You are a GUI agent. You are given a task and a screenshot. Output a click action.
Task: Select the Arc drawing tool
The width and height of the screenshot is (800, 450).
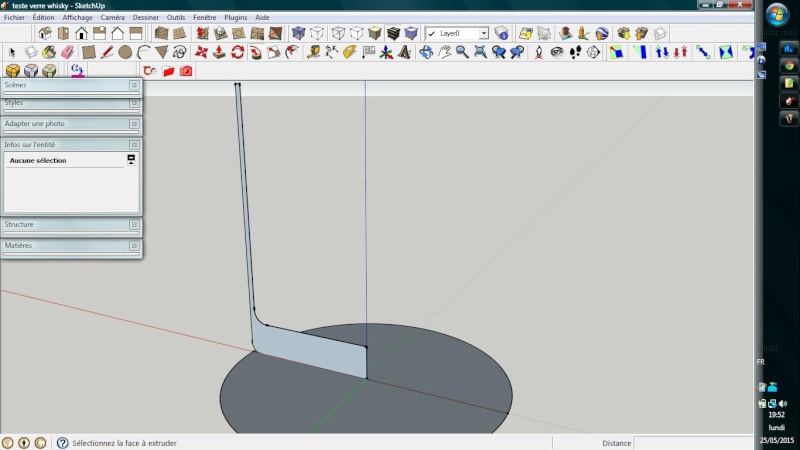point(143,52)
